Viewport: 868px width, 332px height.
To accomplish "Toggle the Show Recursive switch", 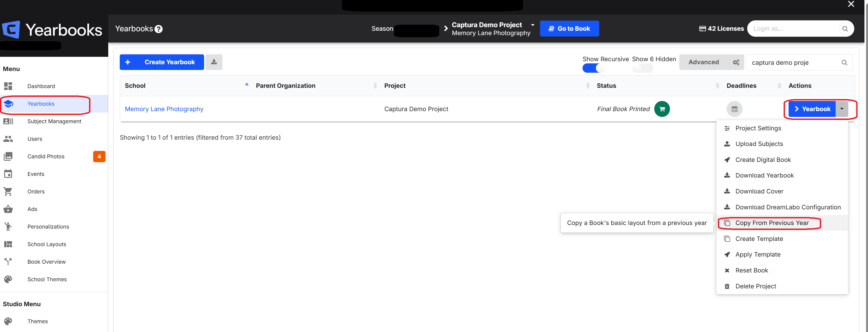I will [593, 68].
